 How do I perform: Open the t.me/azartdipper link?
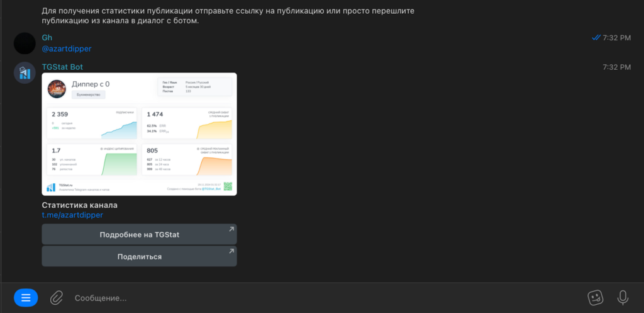72,215
